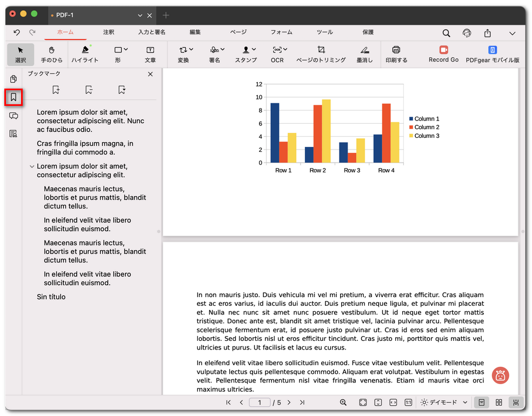The width and height of the screenshot is (532, 416).
Task: Click the redo arrow icon
Action: coord(32,32)
